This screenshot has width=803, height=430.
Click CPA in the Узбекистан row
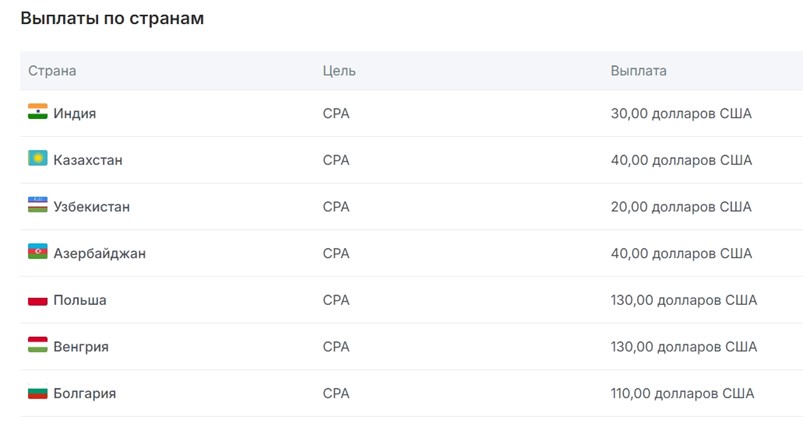click(336, 207)
